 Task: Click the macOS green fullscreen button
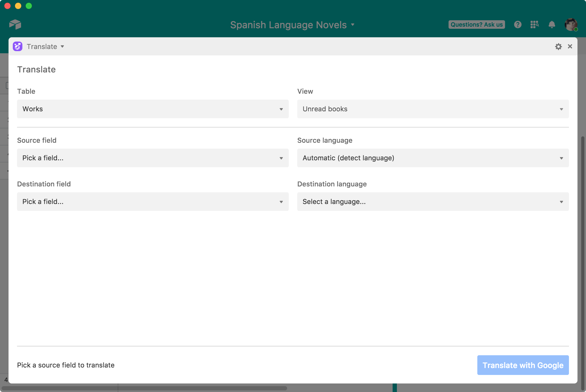(29, 6)
